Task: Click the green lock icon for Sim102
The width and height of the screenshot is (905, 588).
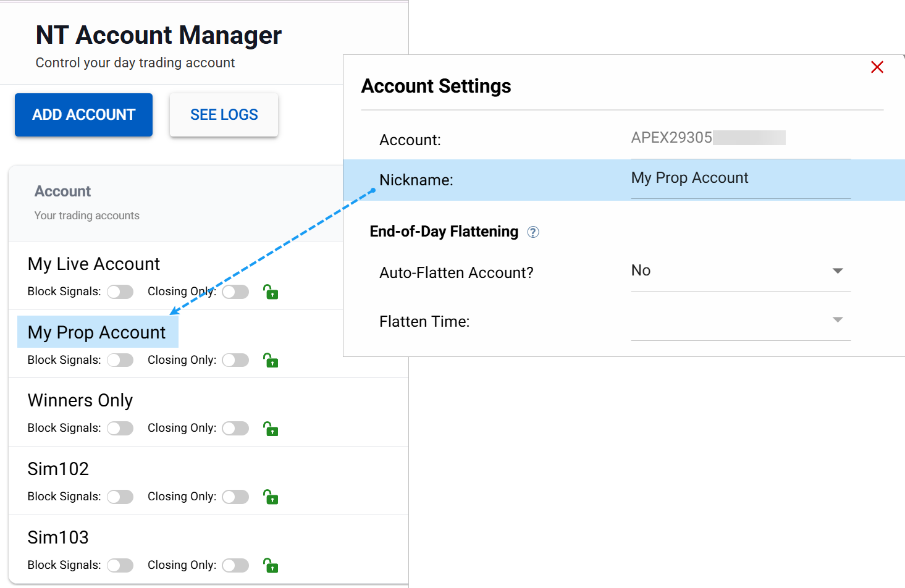Action: click(271, 497)
